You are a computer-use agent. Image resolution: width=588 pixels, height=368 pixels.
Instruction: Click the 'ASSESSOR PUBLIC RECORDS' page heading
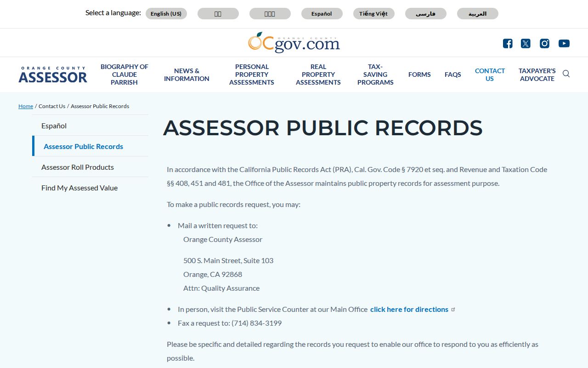coord(323,128)
